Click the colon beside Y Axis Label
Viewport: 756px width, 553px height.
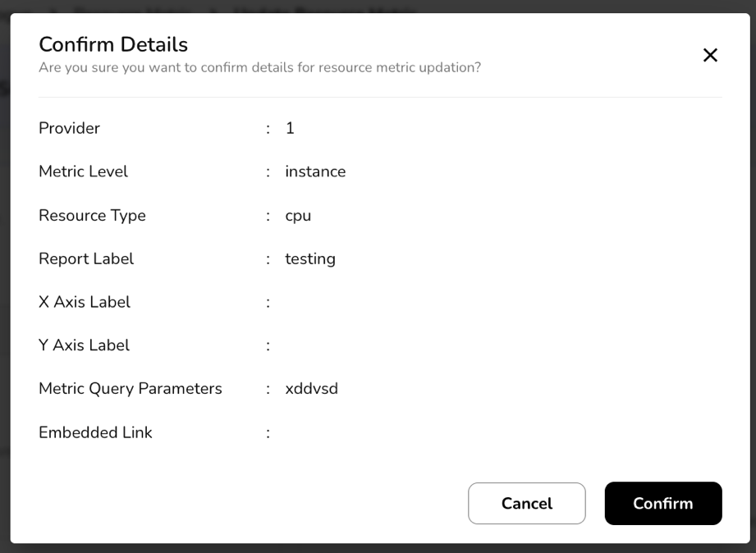tap(268, 345)
